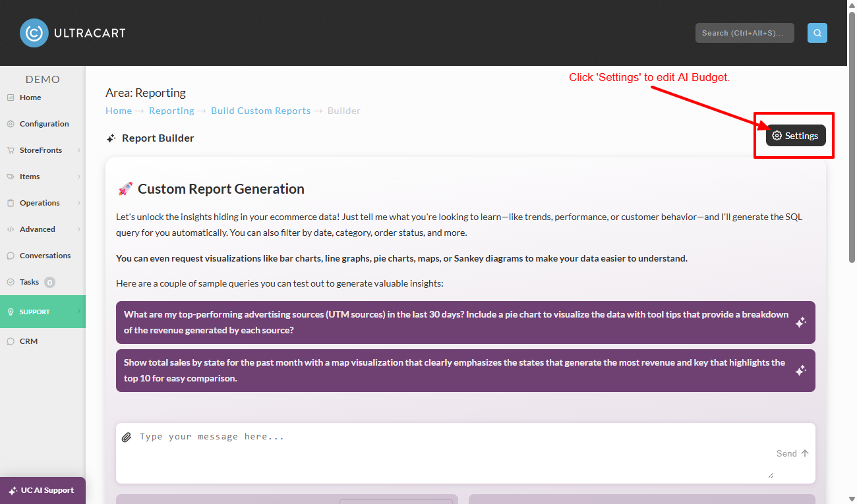Expand the Advanced submenu chevron
This screenshot has width=857, height=504.
[79, 229]
